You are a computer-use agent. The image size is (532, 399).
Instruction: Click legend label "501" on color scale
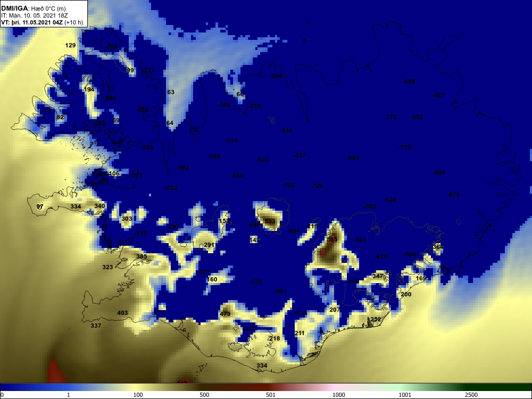pyautogui.click(x=271, y=395)
